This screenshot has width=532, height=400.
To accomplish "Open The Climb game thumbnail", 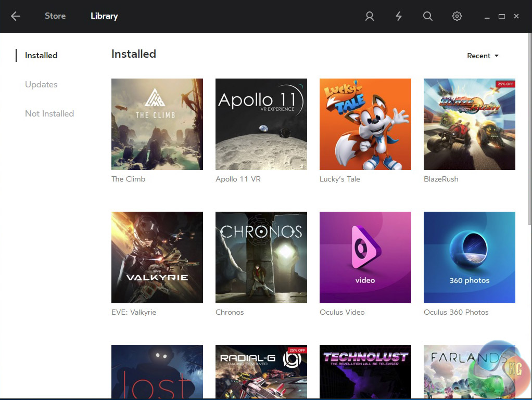I will [x=157, y=124].
